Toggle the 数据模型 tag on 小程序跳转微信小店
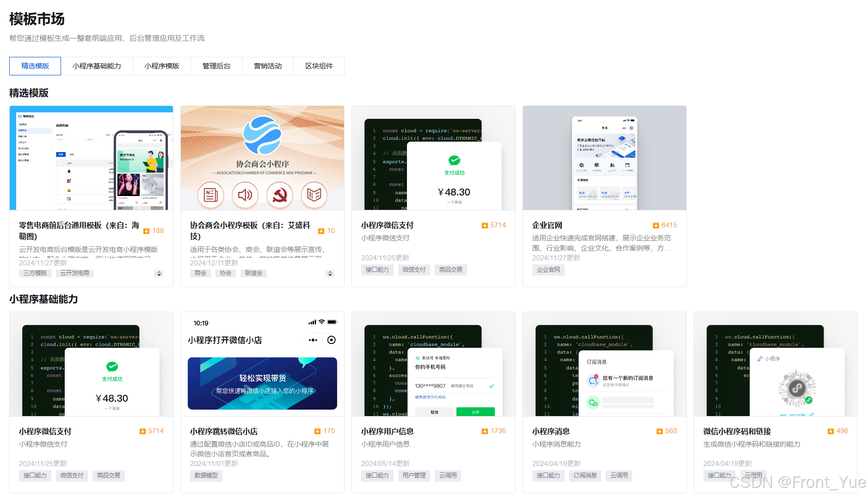The width and height of the screenshot is (868, 497). click(206, 476)
